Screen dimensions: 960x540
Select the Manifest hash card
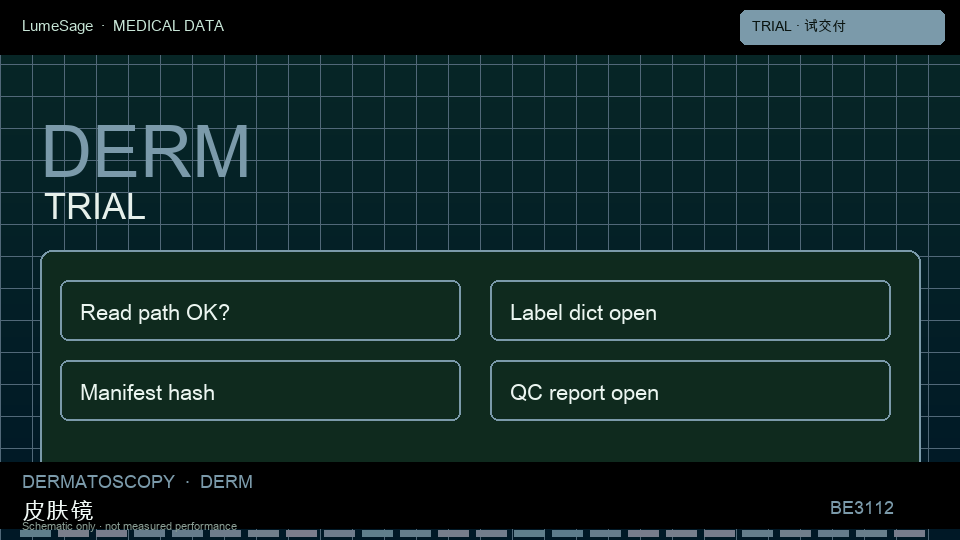coord(260,391)
